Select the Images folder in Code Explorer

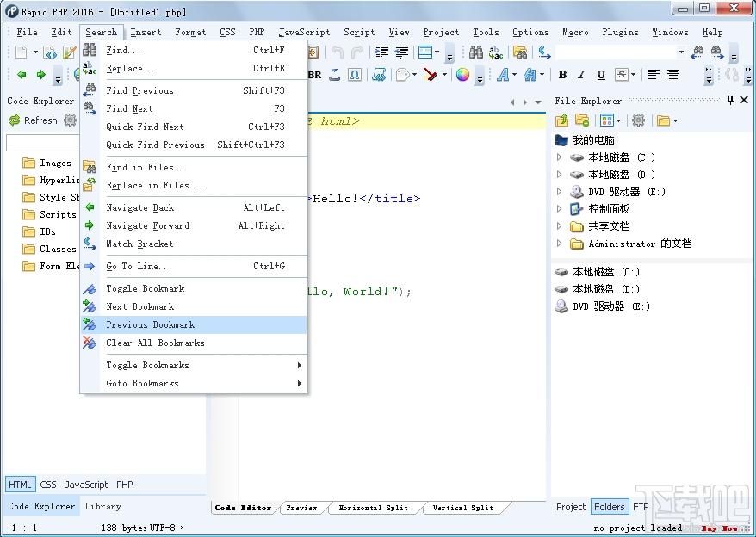46,163
